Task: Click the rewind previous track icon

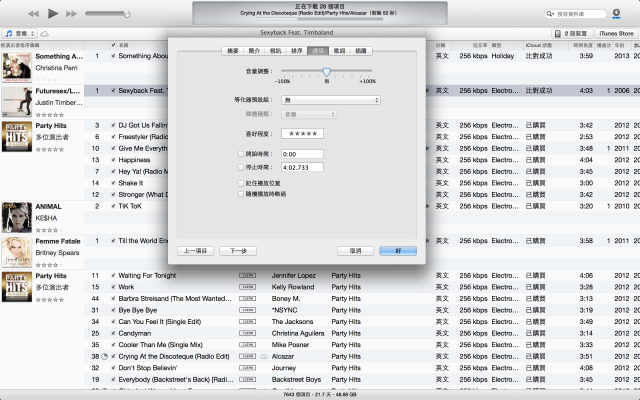Action: click(33, 14)
